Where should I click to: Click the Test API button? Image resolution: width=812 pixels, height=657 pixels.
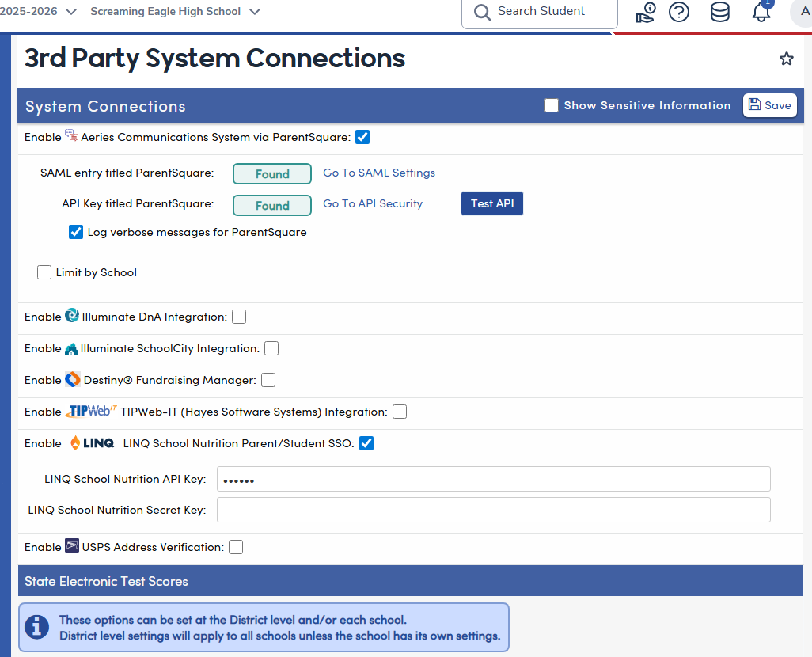492,203
